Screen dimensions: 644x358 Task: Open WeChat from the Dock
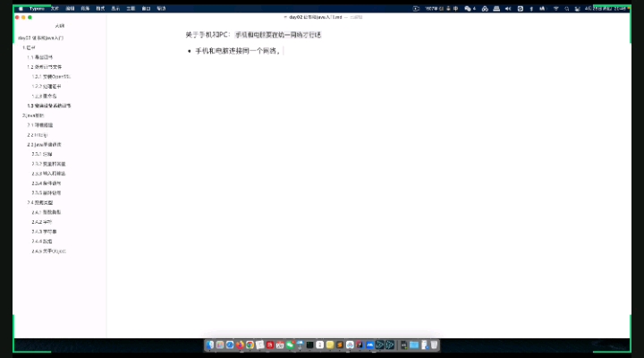click(290, 345)
